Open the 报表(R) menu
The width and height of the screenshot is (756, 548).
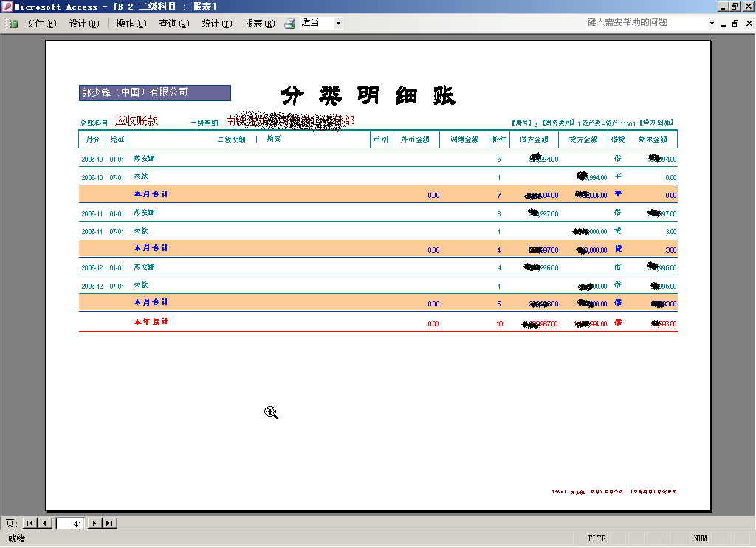(x=260, y=24)
